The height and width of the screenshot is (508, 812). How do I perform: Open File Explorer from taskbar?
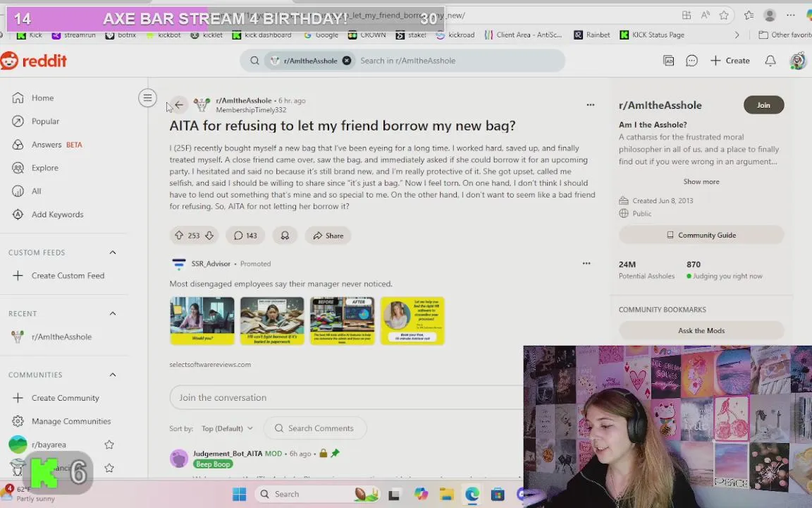tap(446, 495)
